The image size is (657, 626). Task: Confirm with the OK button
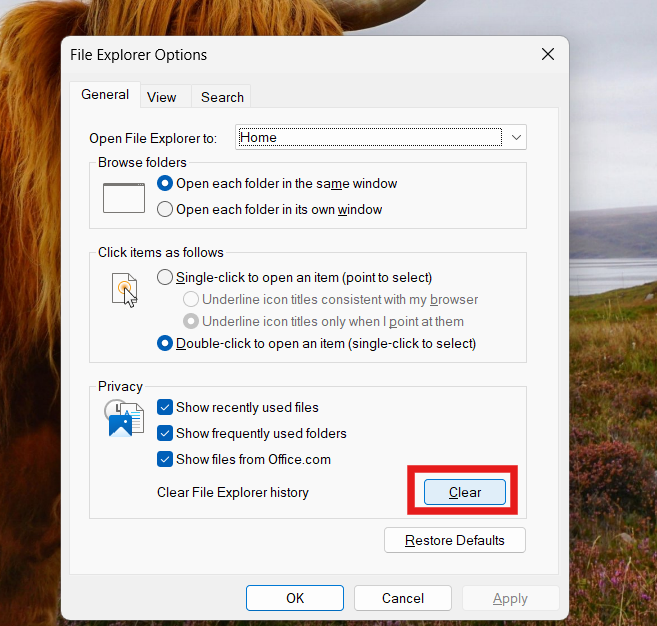295,598
